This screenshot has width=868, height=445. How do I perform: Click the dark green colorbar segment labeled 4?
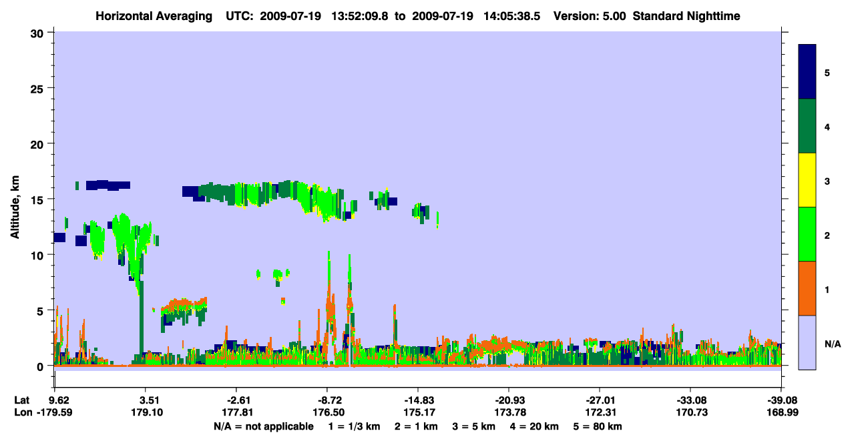click(807, 126)
